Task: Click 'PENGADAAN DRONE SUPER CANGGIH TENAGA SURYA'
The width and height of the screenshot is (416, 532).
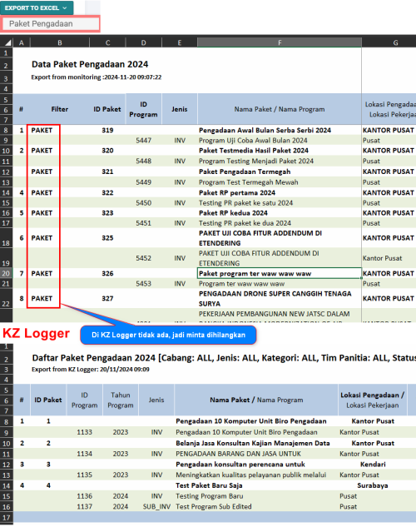Action: pyautogui.click(x=275, y=299)
